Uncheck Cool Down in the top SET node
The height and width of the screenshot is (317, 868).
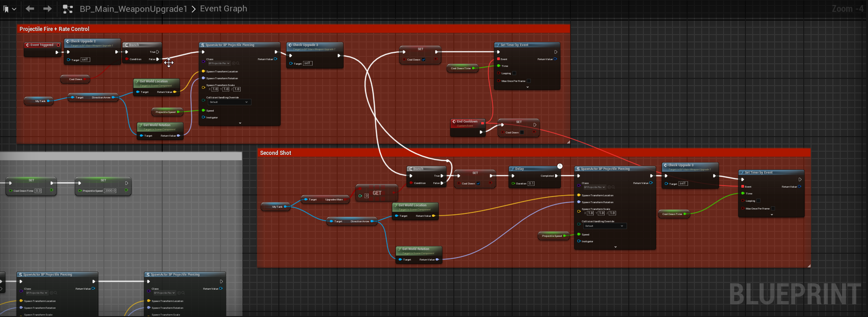point(424,60)
